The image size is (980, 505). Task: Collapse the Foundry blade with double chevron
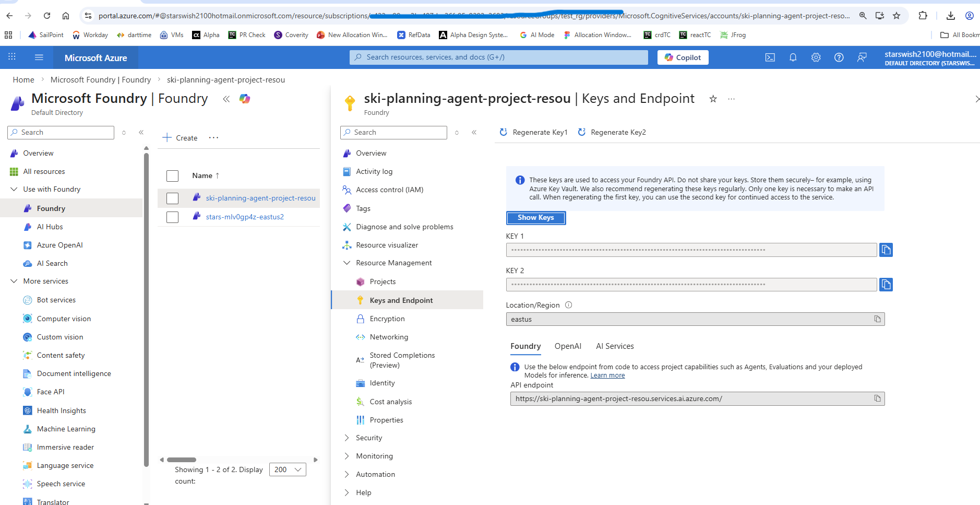pyautogui.click(x=226, y=99)
